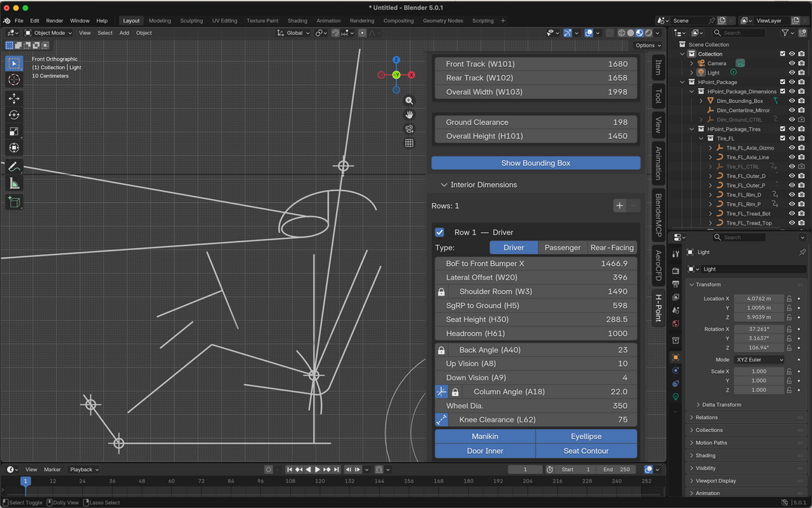Click the Show Bounding Box button

tap(535, 163)
